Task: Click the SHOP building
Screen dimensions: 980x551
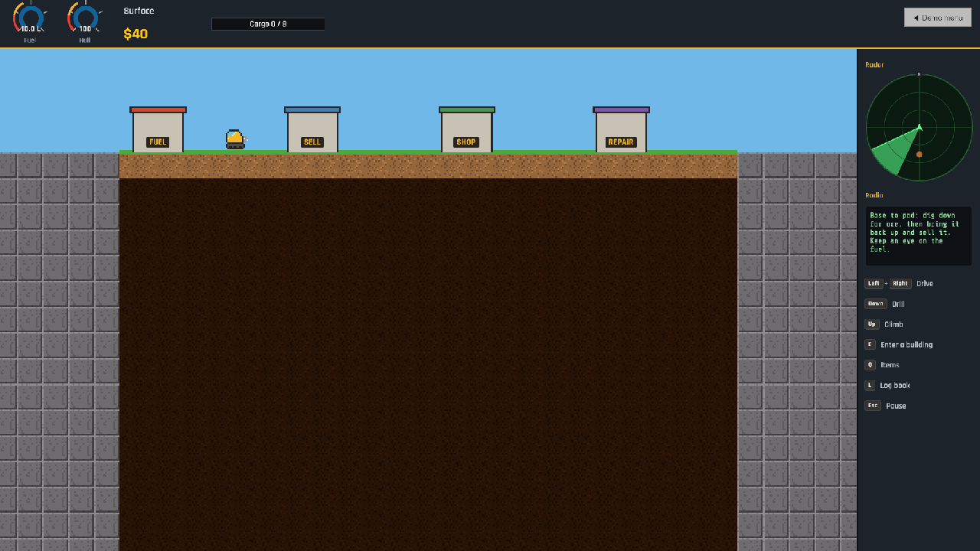Action: tap(467, 129)
